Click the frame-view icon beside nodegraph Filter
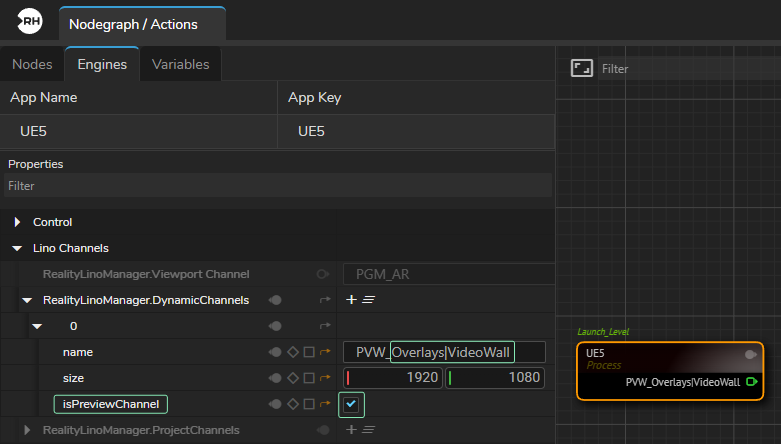The height and width of the screenshot is (444, 781). click(580, 68)
